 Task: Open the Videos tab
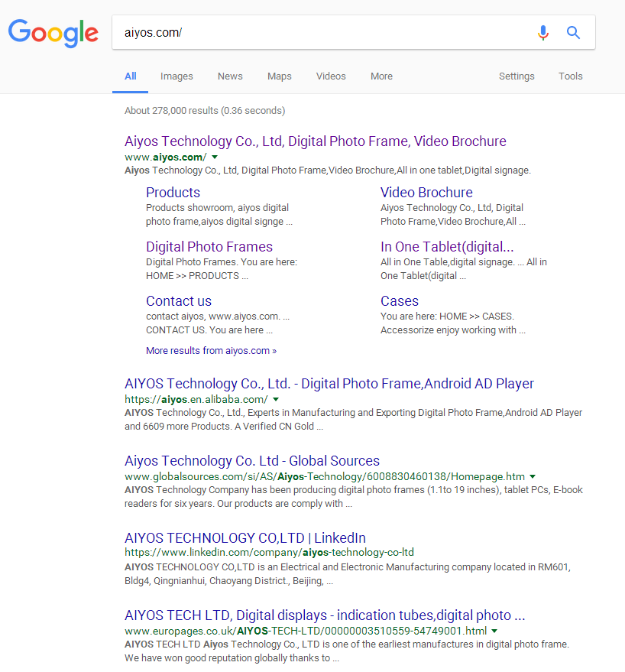pos(331,76)
